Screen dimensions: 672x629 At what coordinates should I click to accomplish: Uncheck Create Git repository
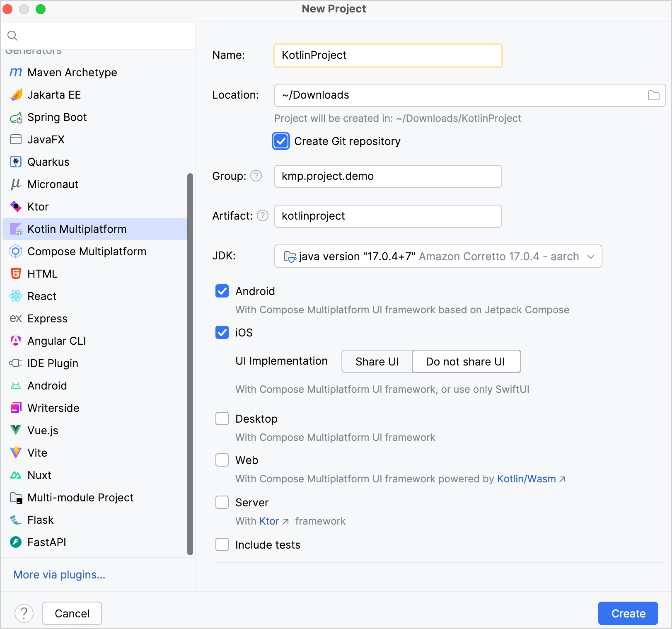pyautogui.click(x=281, y=141)
